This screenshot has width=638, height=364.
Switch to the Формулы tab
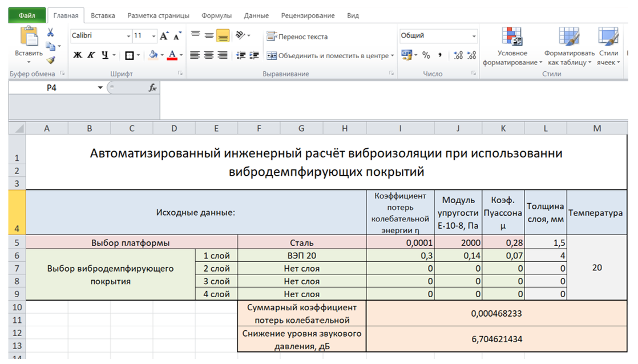pyautogui.click(x=216, y=15)
